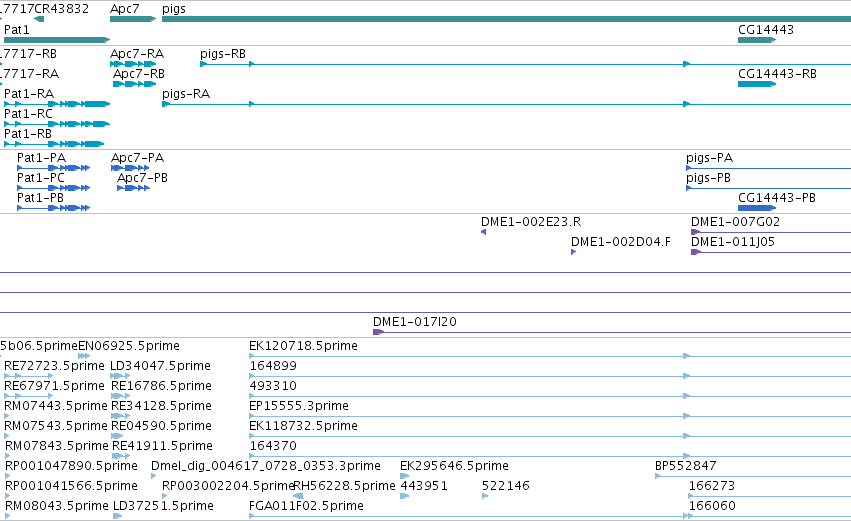Image resolution: width=851 pixels, height=521 pixels.
Task: Choose the RE04590.5prime EST label
Action: pyautogui.click(x=161, y=427)
